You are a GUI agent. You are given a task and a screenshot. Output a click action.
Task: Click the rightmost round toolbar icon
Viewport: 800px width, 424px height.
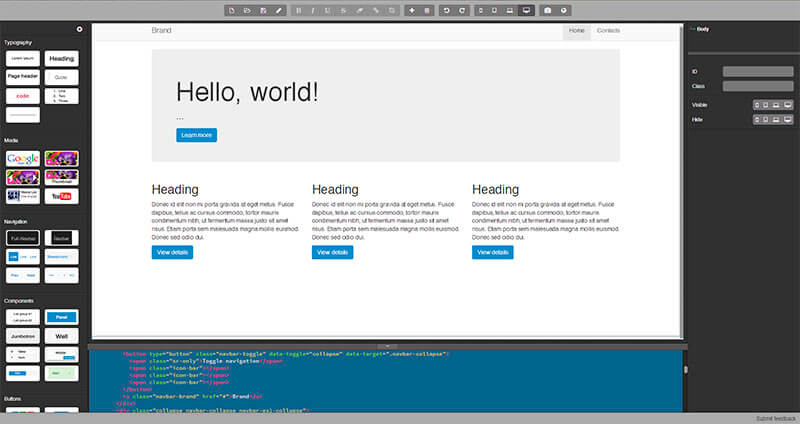(563, 11)
